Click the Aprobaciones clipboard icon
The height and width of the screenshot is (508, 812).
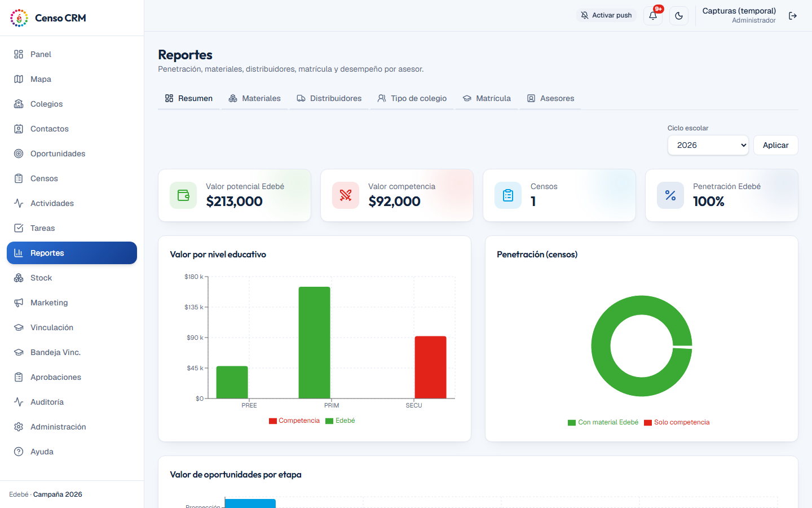tap(19, 377)
